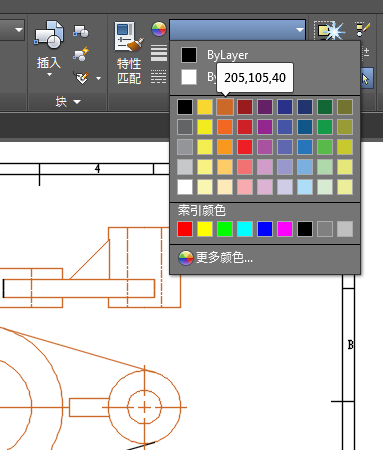
Task: Select index color magenta
Action: 285,229
